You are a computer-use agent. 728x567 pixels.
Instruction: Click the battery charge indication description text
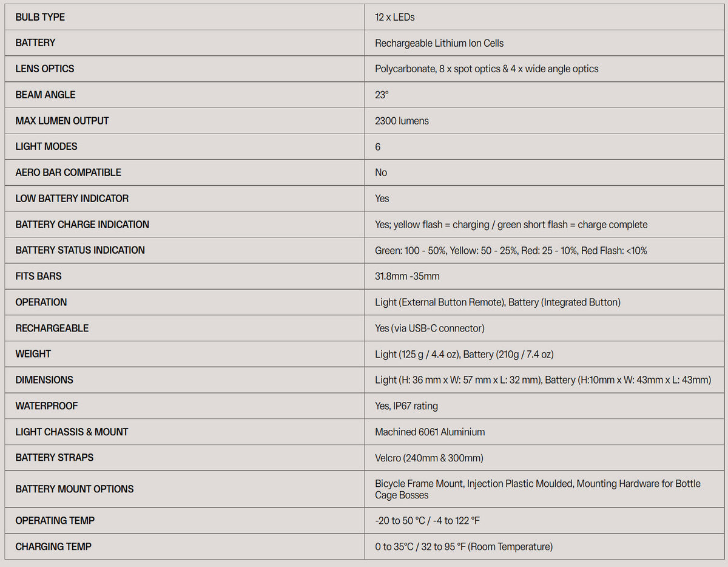(x=511, y=225)
